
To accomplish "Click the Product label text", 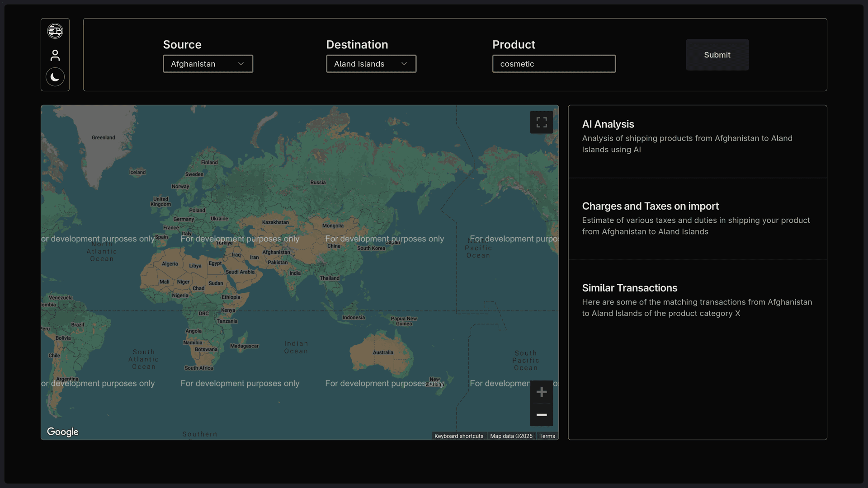I will [x=514, y=45].
